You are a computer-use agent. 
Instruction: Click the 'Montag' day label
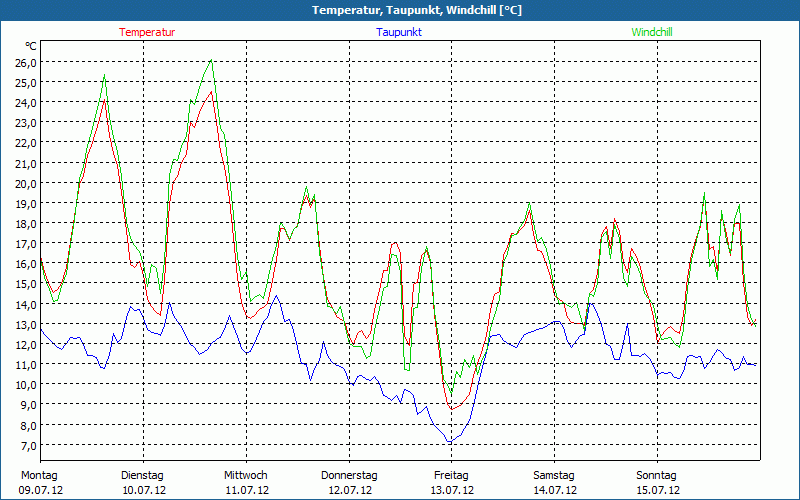pyautogui.click(x=39, y=476)
